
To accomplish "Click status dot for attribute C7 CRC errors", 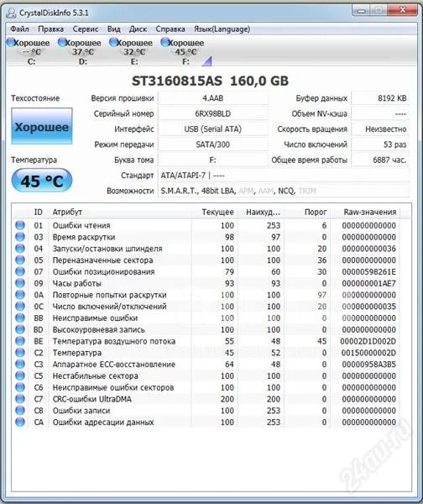I will click(20, 398).
